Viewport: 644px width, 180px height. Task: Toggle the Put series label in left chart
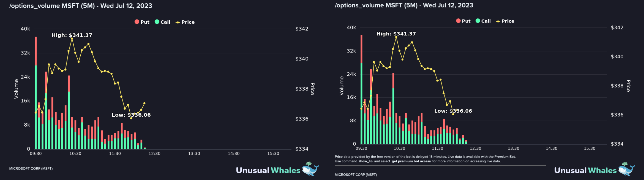tap(145, 22)
